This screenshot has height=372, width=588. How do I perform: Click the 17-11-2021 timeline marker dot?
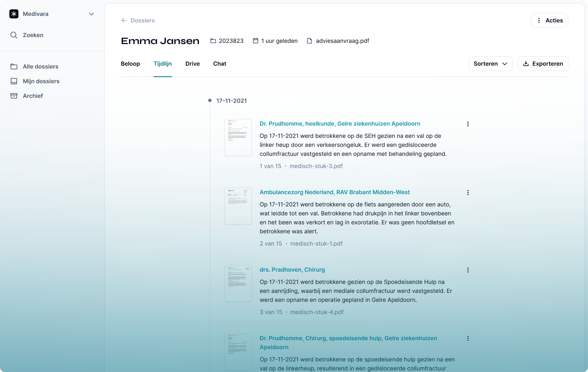tap(210, 100)
